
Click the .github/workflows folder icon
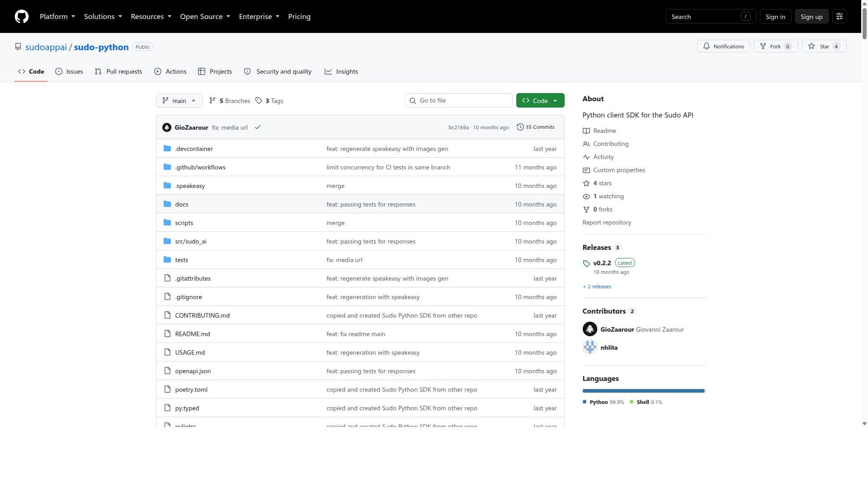click(167, 167)
